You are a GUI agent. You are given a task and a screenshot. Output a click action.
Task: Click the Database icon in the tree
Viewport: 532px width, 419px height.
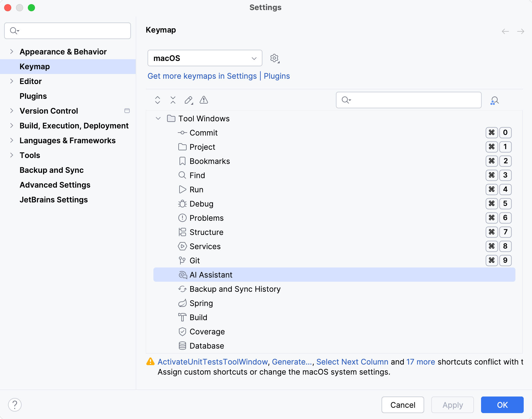182,346
